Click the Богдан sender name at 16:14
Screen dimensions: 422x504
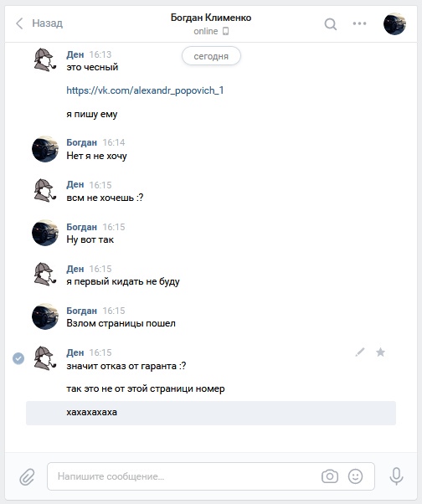click(x=81, y=142)
